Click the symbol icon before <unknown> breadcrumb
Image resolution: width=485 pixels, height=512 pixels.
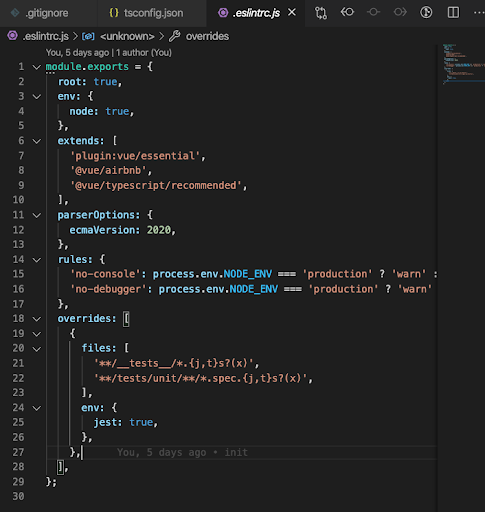88,36
